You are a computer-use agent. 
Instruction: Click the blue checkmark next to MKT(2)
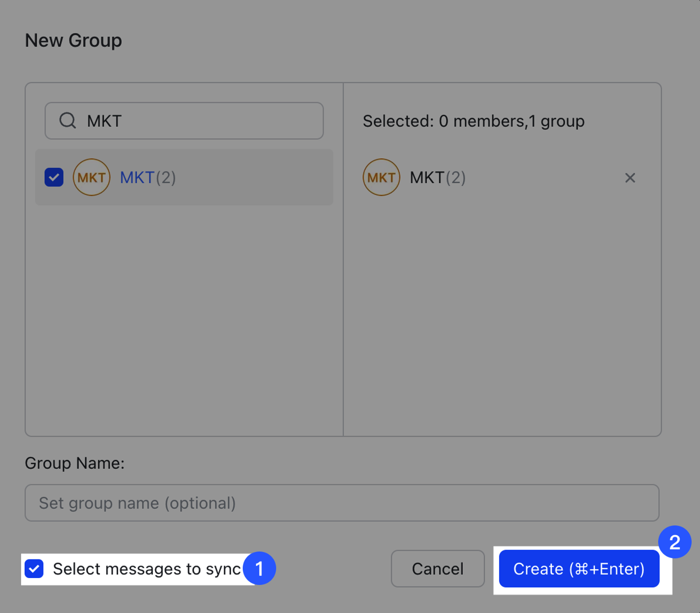(x=54, y=178)
